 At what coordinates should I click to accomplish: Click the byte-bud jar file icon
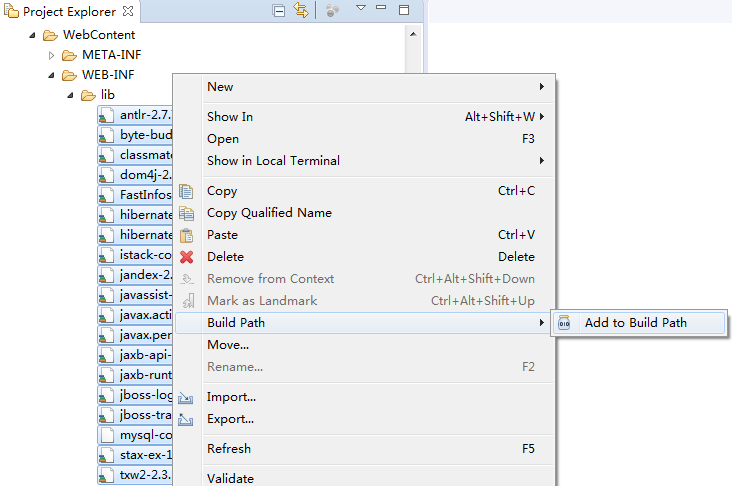point(106,135)
